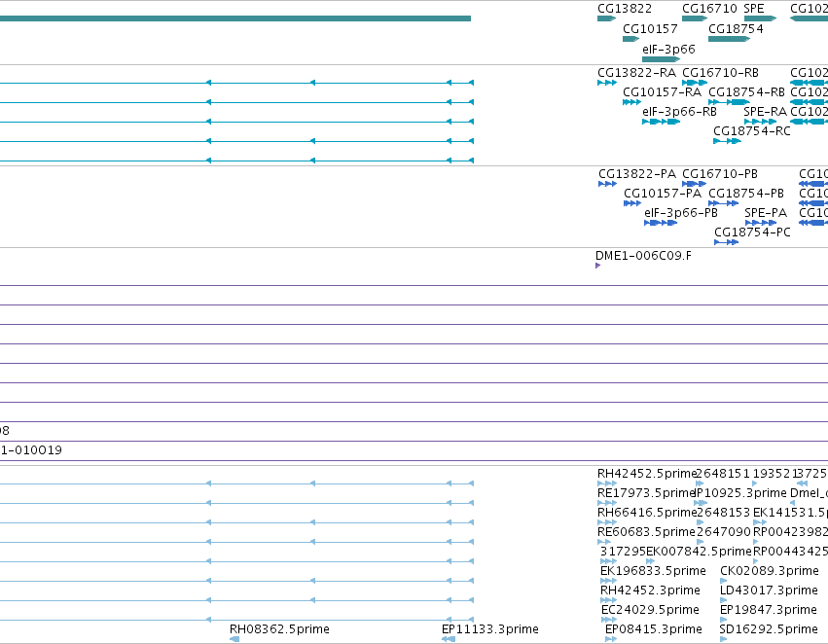Click the EK196833.5prime EST arrows
Screen dimensions: 828x644
click(608, 581)
